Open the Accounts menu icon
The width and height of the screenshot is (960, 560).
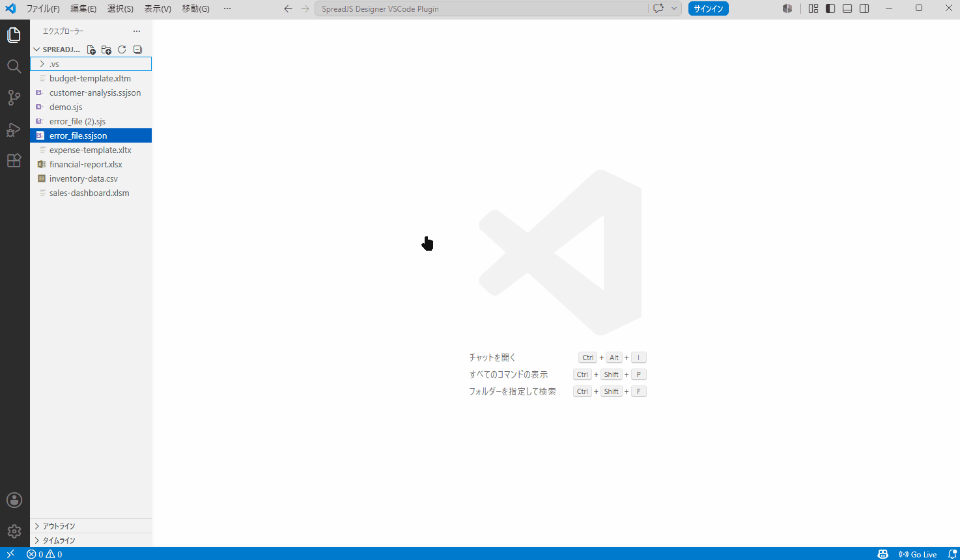[x=14, y=500]
